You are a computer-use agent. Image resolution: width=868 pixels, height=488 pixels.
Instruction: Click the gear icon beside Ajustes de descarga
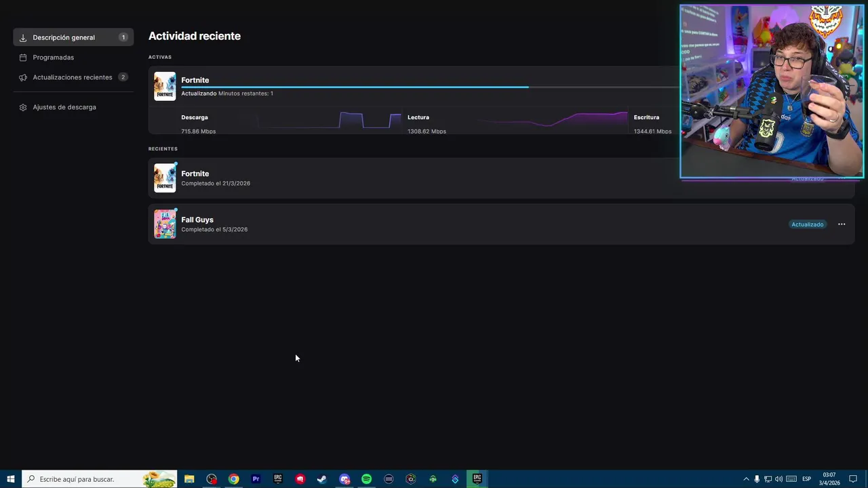click(x=23, y=107)
